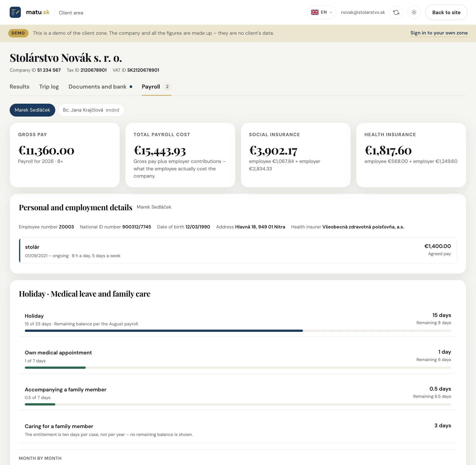Click the refresh sync icon button
The image size is (476, 465).
[x=396, y=12]
